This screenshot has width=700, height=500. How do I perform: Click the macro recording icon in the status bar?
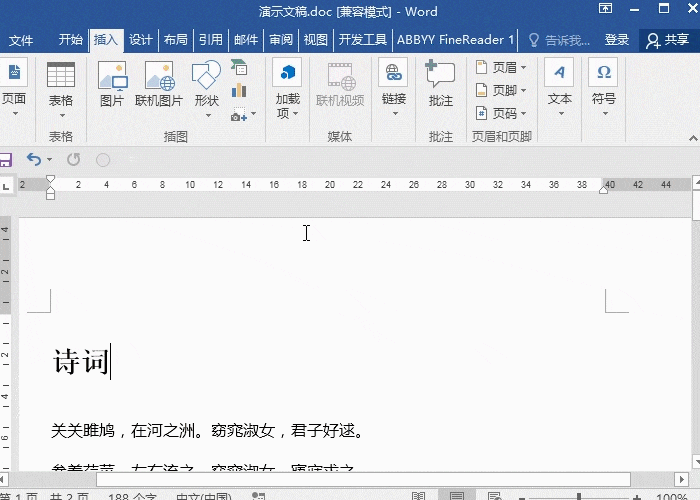[x=258, y=496]
